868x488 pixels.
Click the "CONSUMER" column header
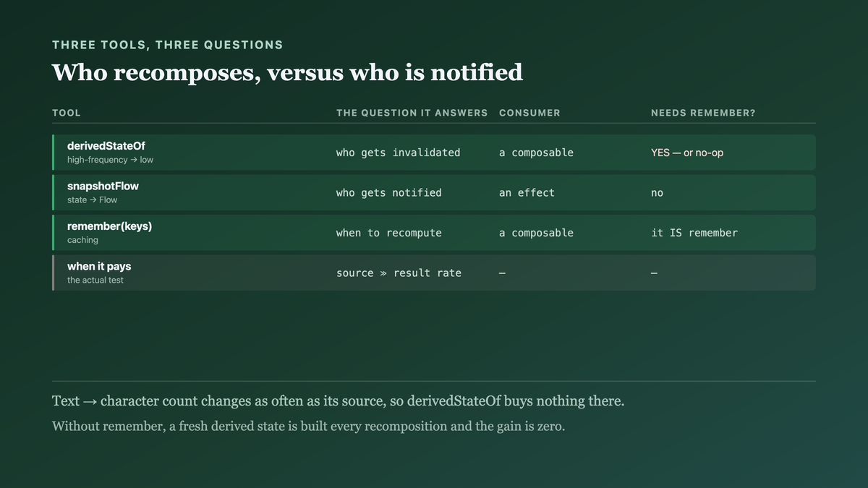pos(529,113)
